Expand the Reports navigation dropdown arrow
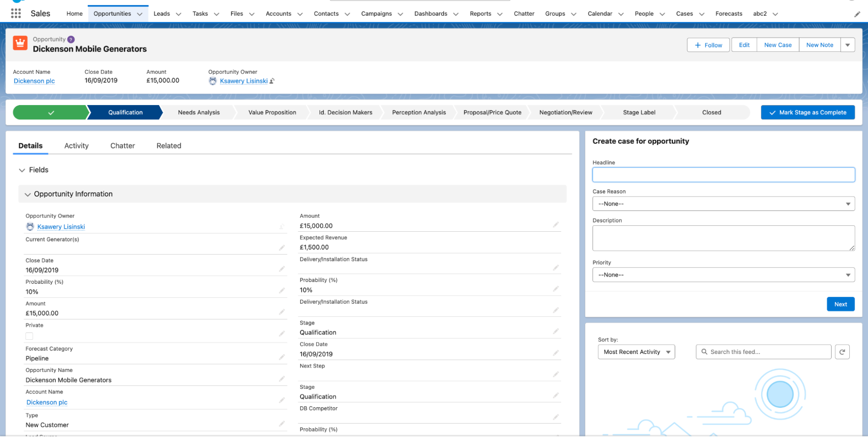This screenshot has height=437, width=868. pyautogui.click(x=500, y=14)
